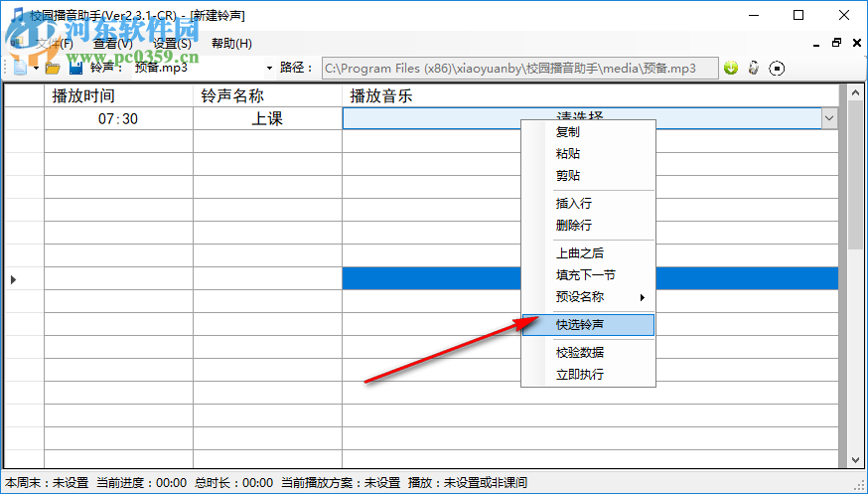868x494 pixels.
Task: Choose 立即执行 in the context menu
Action: click(589, 375)
